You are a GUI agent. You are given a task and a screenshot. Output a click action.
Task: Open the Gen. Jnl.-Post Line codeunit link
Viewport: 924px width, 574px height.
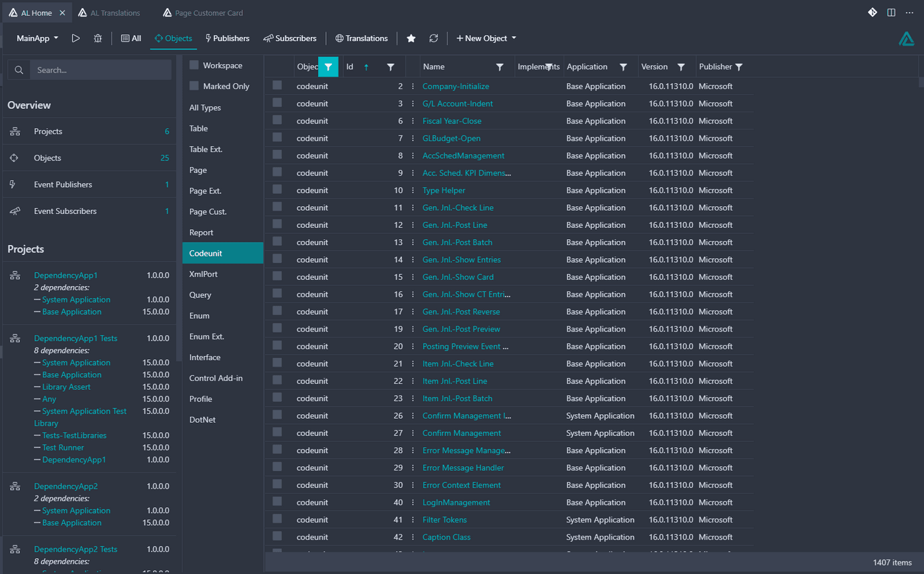tap(455, 225)
